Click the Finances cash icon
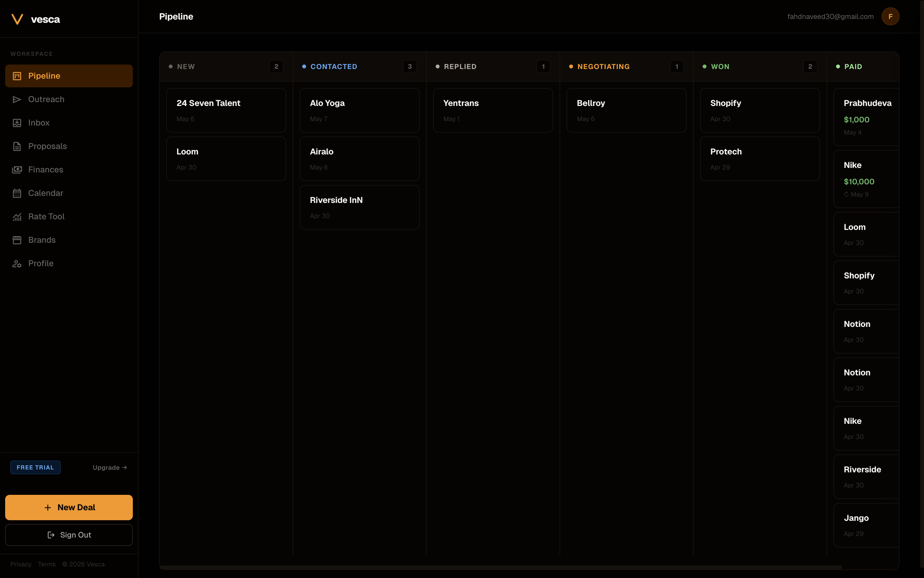 pos(17,170)
